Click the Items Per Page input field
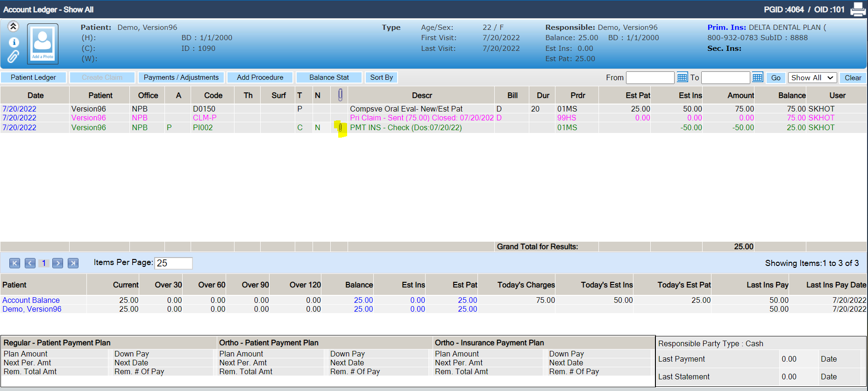 [173, 263]
